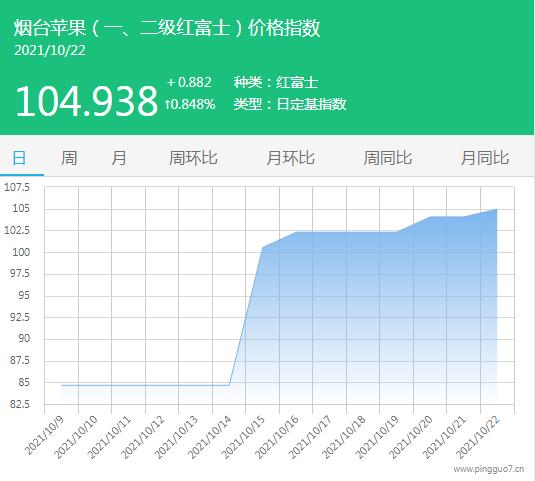
Task: Click the 2021/10/15 x-axis label
Action: pos(243,438)
